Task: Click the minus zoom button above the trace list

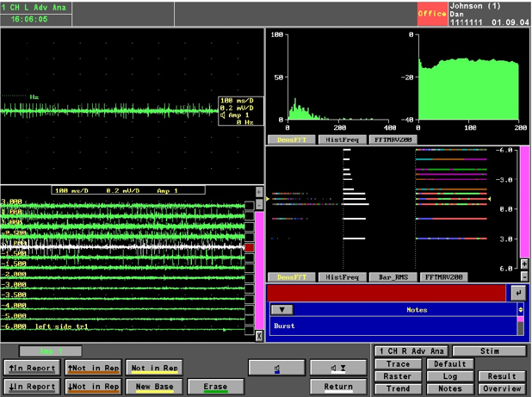Action: coord(259,205)
